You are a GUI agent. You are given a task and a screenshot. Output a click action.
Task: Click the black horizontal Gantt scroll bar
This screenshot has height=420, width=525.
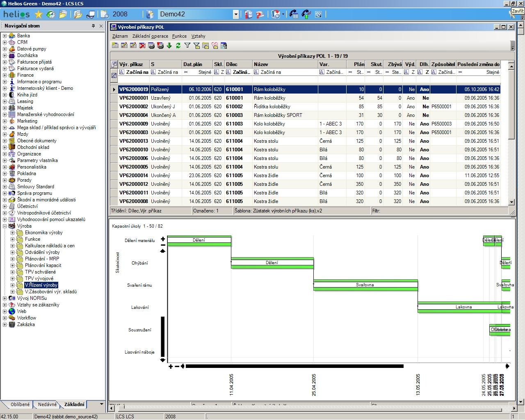pos(294,366)
